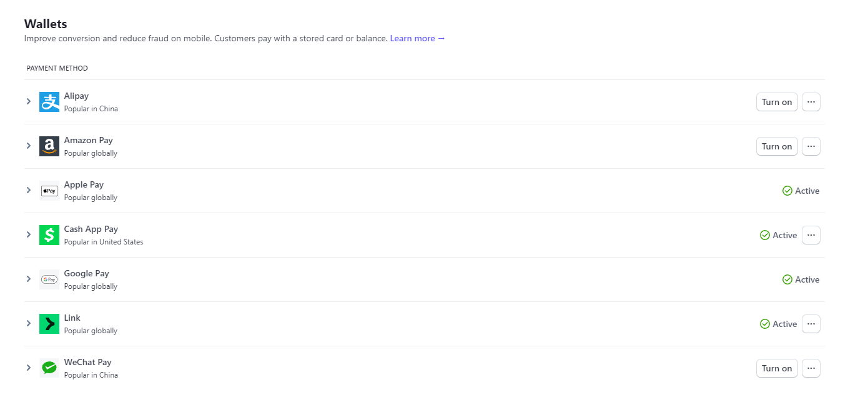Click the WeChat Pay name text
The image size is (868, 402).
88,363
